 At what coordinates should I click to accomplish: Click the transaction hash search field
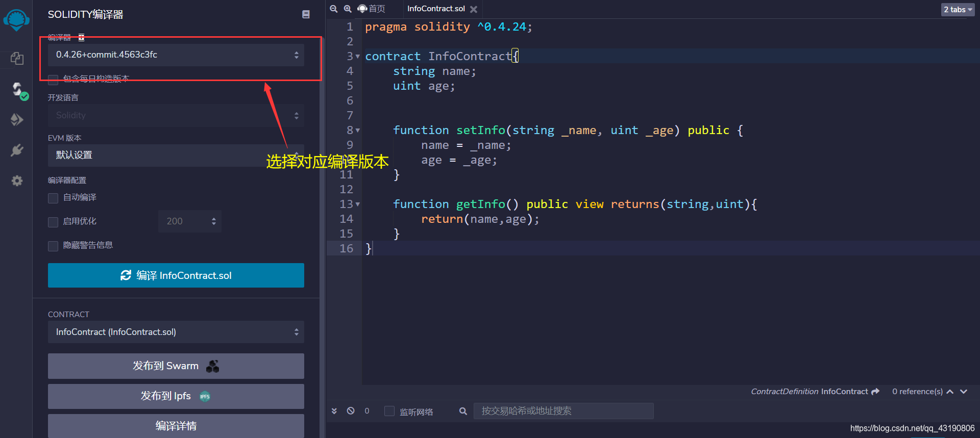[x=563, y=411]
